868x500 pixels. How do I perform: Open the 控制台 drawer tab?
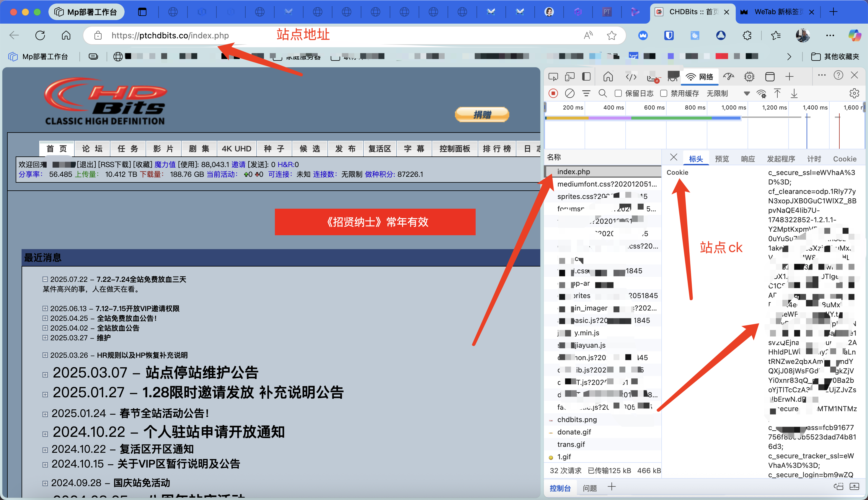[x=560, y=488]
